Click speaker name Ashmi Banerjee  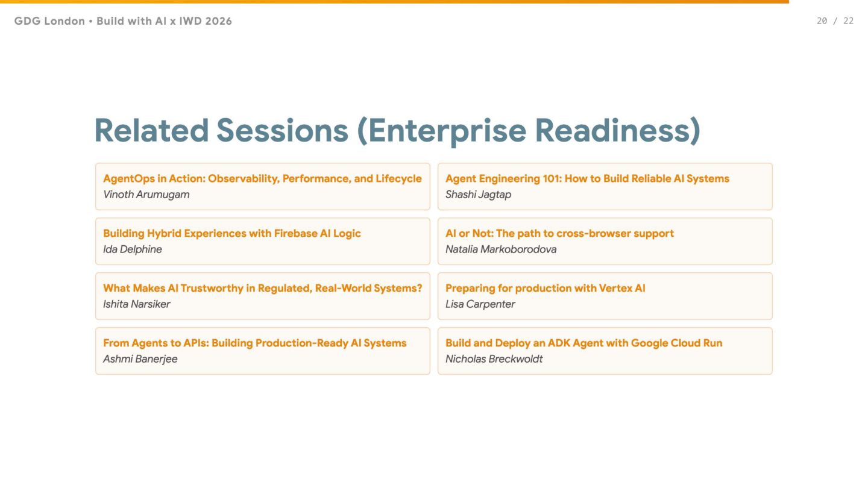(x=140, y=359)
